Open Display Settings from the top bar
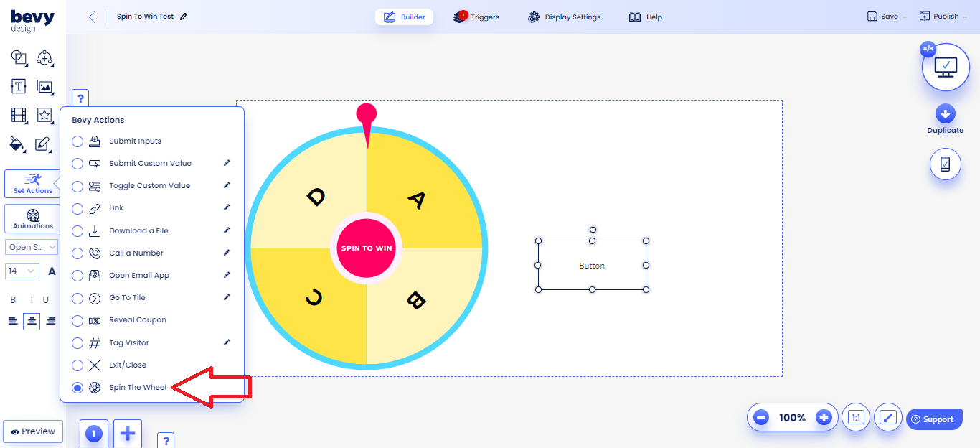The width and height of the screenshot is (980, 448). 564,17
